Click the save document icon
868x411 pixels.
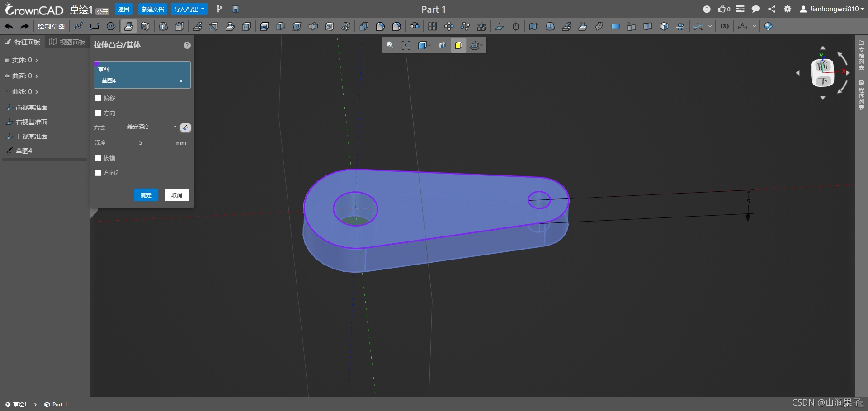click(235, 9)
